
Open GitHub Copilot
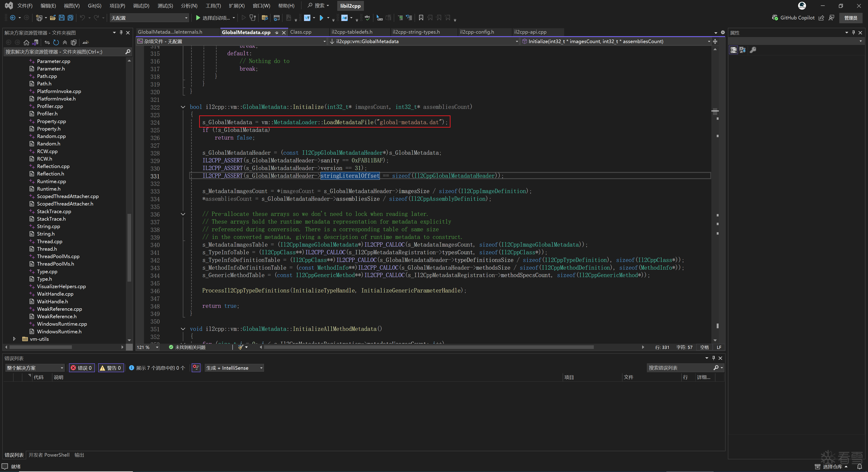[793, 18]
